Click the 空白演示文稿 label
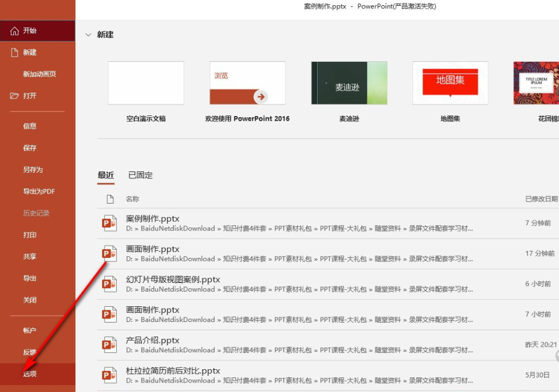The image size is (559, 392). pyautogui.click(x=146, y=118)
